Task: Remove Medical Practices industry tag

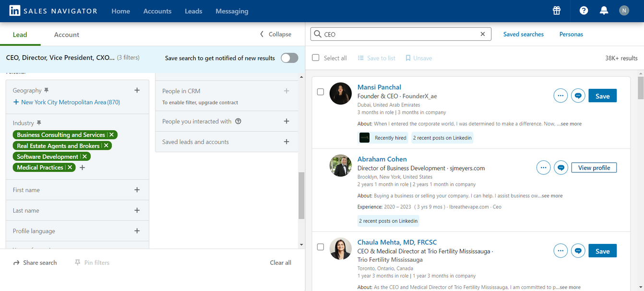Action: 70,168
